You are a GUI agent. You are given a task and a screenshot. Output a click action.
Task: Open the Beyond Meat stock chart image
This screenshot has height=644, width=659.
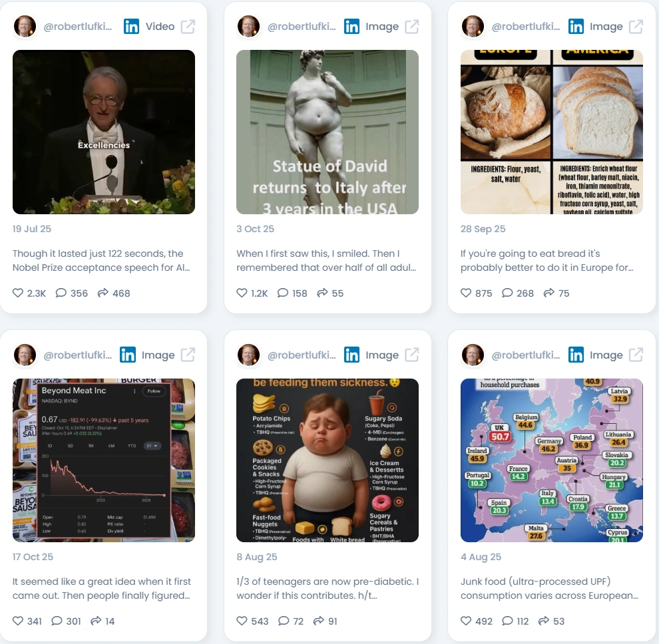pyautogui.click(x=104, y=460)
